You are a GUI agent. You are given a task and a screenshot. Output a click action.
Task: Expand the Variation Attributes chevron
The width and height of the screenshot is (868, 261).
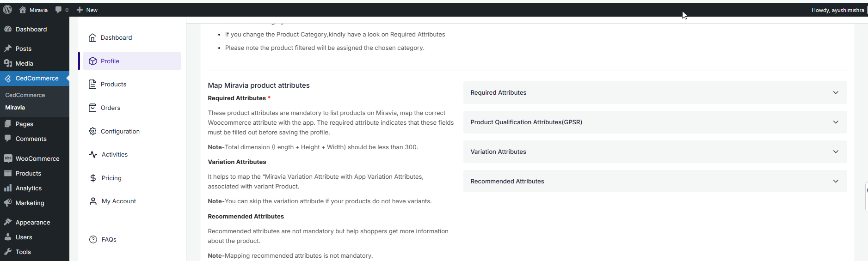836,152
